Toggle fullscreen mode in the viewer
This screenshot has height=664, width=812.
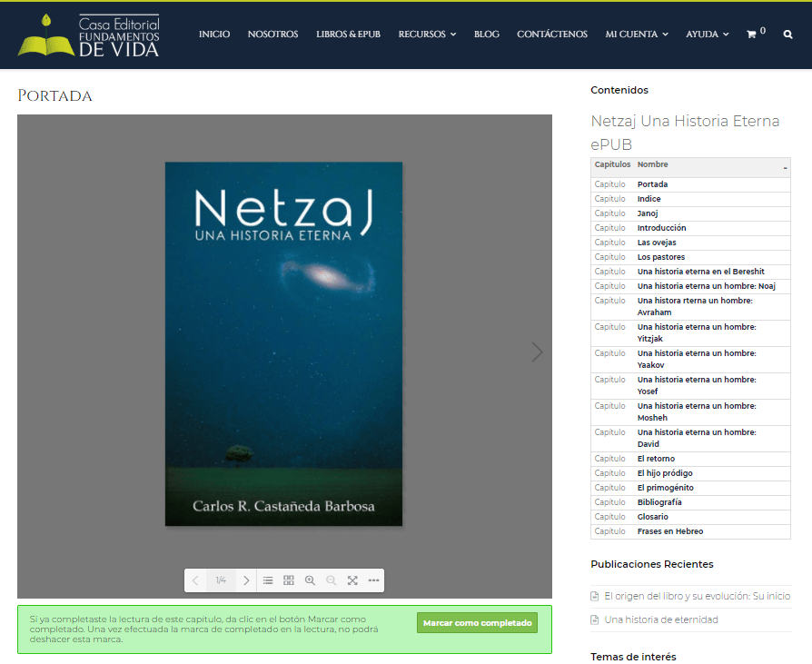352,580
